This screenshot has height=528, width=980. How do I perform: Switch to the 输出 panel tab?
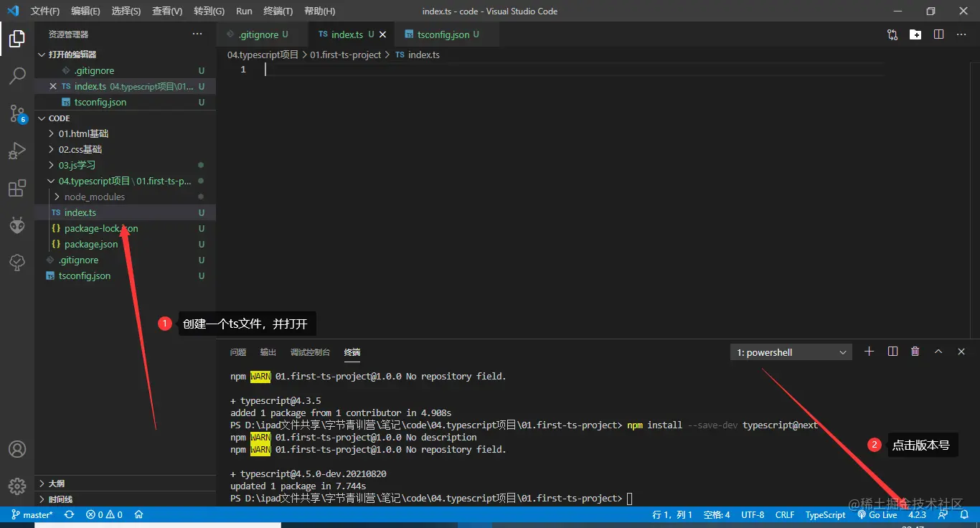pos(268,352)
